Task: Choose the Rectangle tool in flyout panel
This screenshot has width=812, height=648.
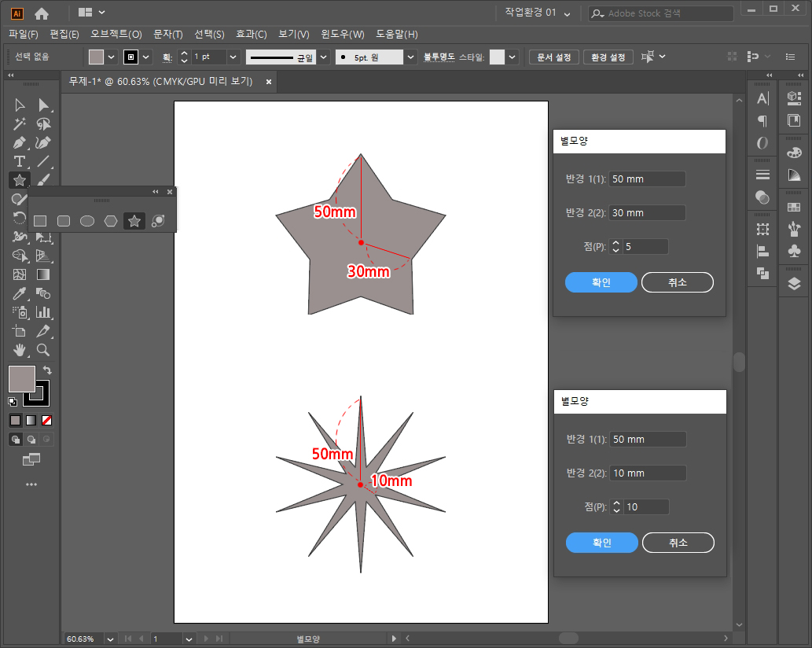Action: tap(40, 221)
